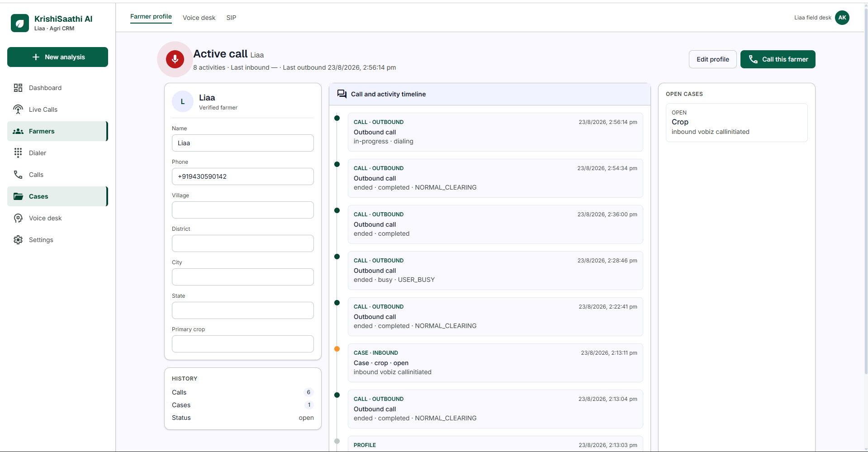Click the Phone number input field

243,176
